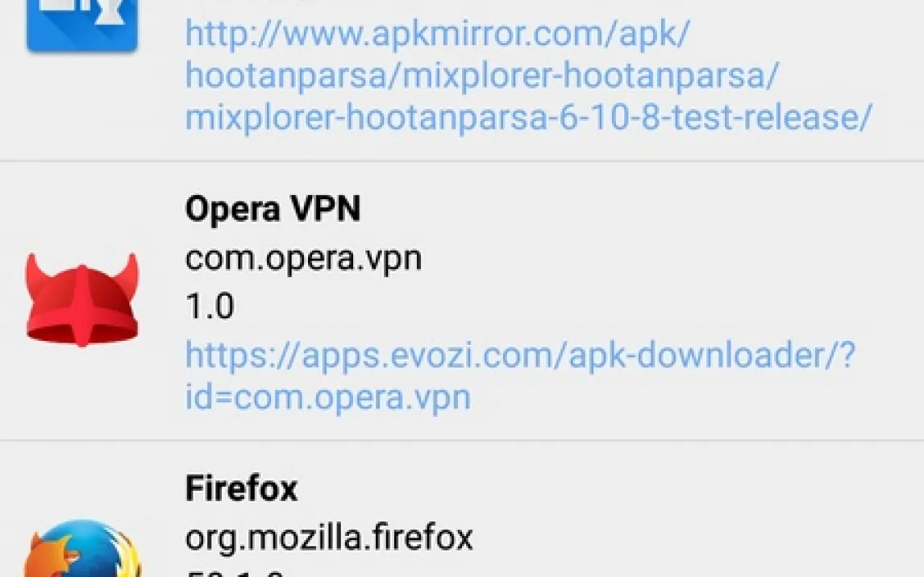Click the divider line above Opera VPN
Screen dimensions: 924x577
pyautogui.click(x=462, y=160)
